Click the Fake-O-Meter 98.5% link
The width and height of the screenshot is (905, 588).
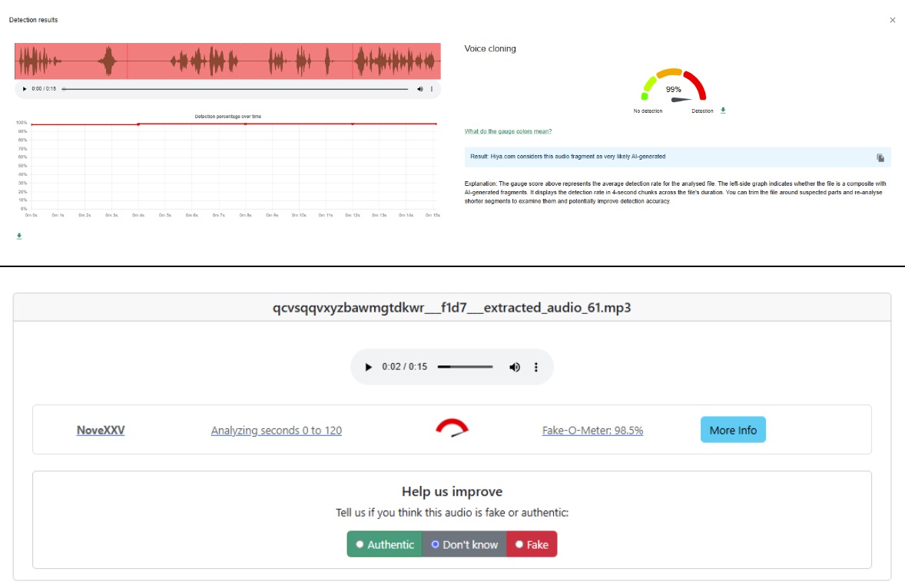[x=592, y=431]
